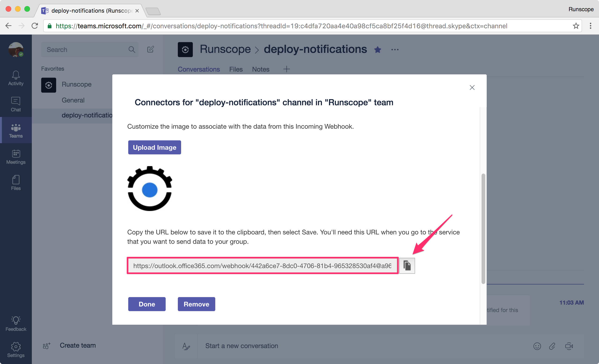Click the Runscope breadcrumb in header
599x364 pixels.
(x=225, y=49)
